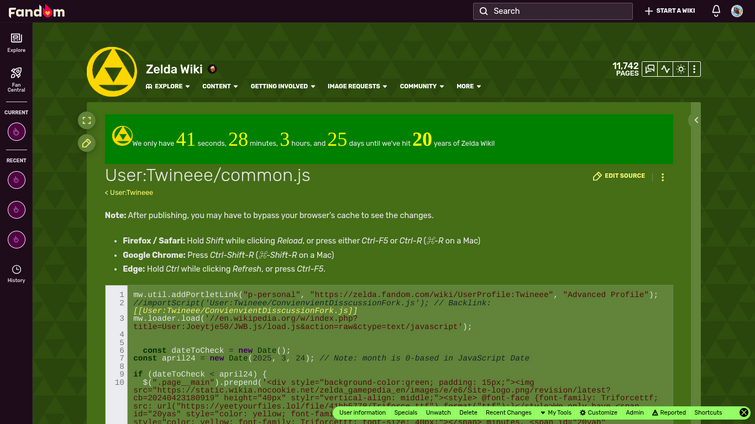Click the countdown banner Triforce image
The height and width of the screenshot is (424, 755).
tap(122, 136)
